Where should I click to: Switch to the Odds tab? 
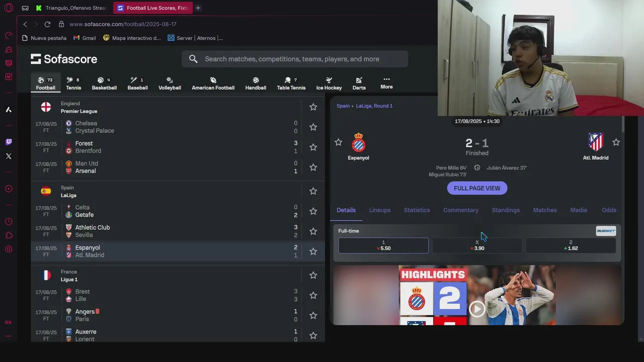point(609,210)
